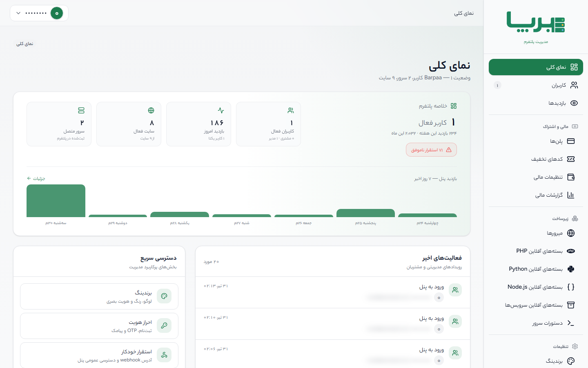588x368 pixels.
Task: Click the eye icon beside بازدیدها
Action: [574, 103]
